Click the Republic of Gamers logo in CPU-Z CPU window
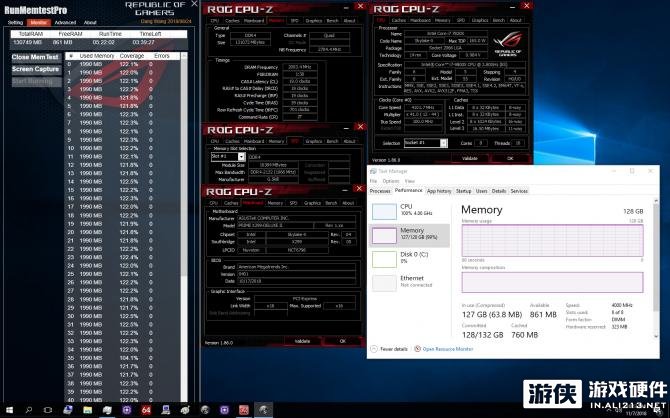 (x=508, y=44)
